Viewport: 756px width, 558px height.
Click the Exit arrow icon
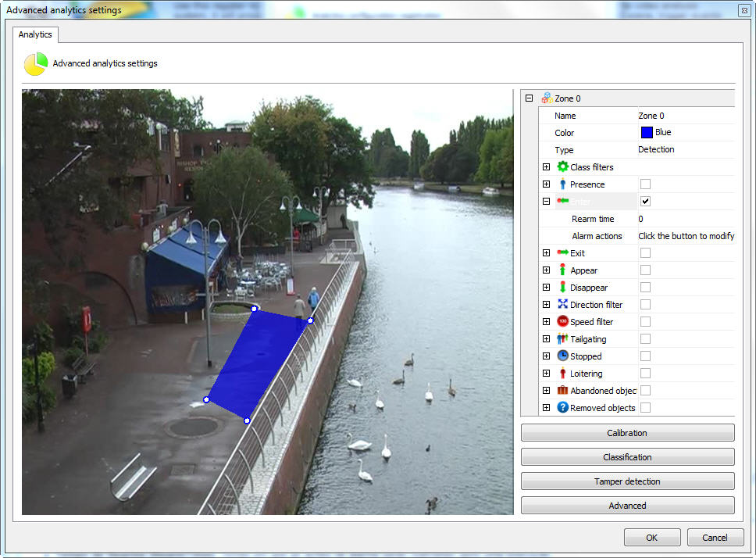562,252
